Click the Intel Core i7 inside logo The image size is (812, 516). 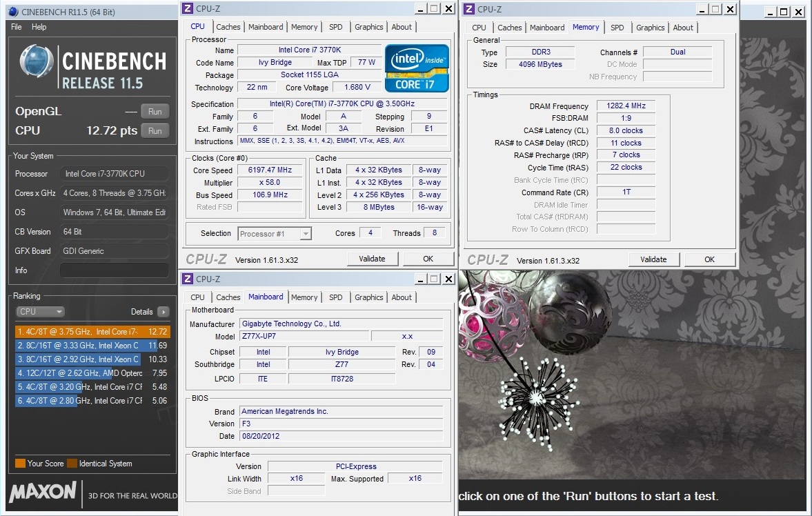(417, 68)
